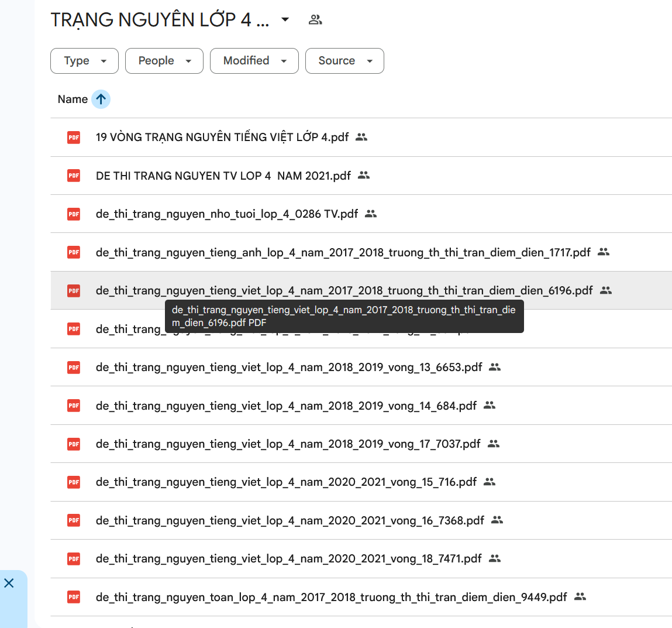Open the folder title dropdown arrow
Screen dimensions: 672x628
coord(285,20)
